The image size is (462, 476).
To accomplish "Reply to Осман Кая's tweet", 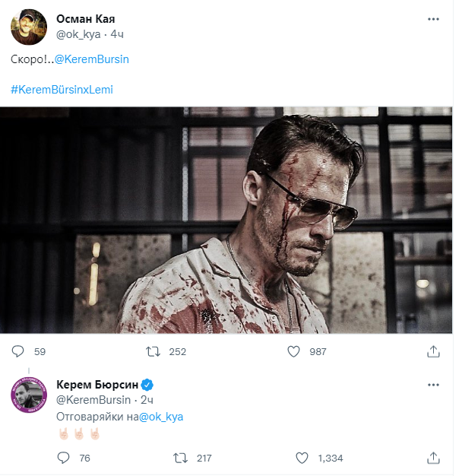I will point(19,351).
